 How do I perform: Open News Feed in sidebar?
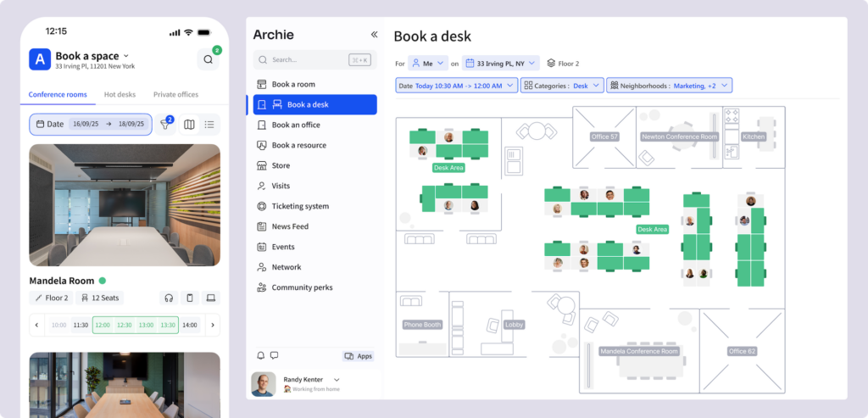tap(315, 226)
